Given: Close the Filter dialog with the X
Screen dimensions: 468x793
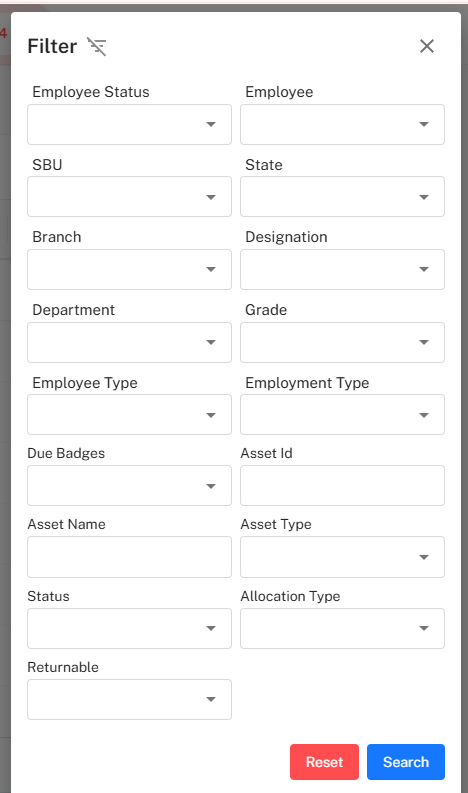Looking at the screenshot, I should pos(427,46).
